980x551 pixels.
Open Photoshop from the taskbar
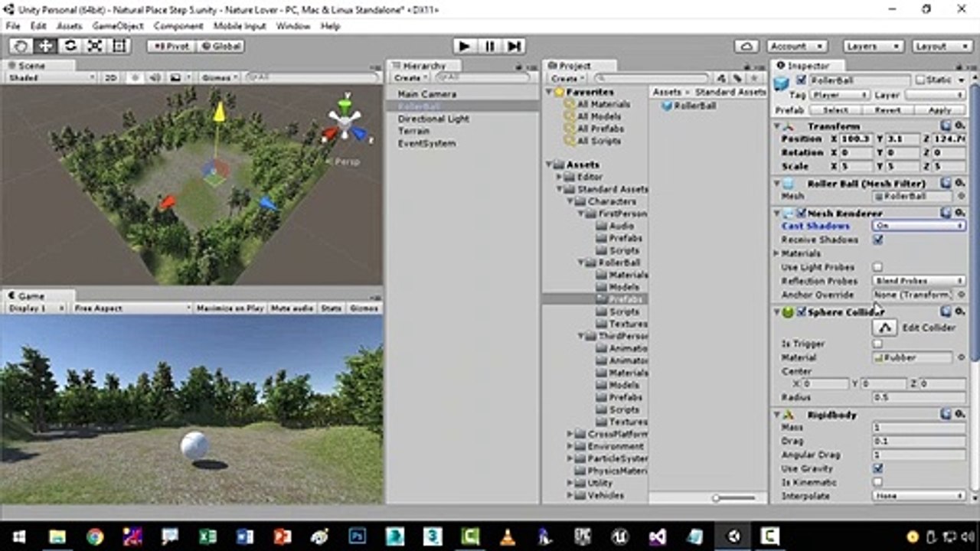tap(358, 536)
